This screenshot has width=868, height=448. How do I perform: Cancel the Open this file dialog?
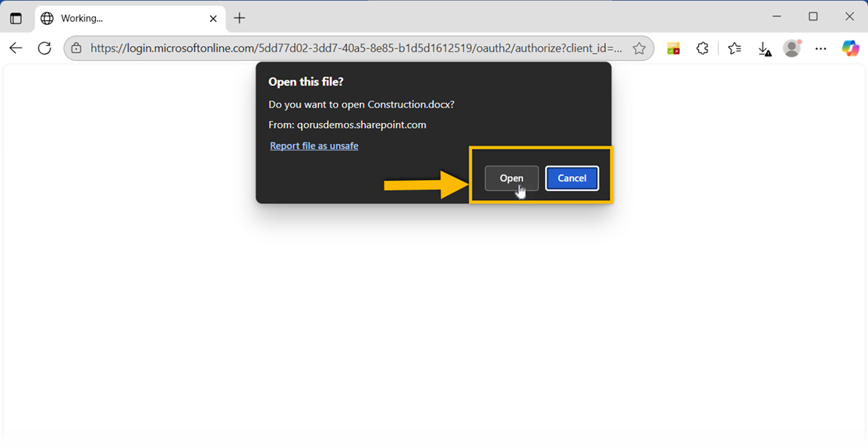coord(572,178)
